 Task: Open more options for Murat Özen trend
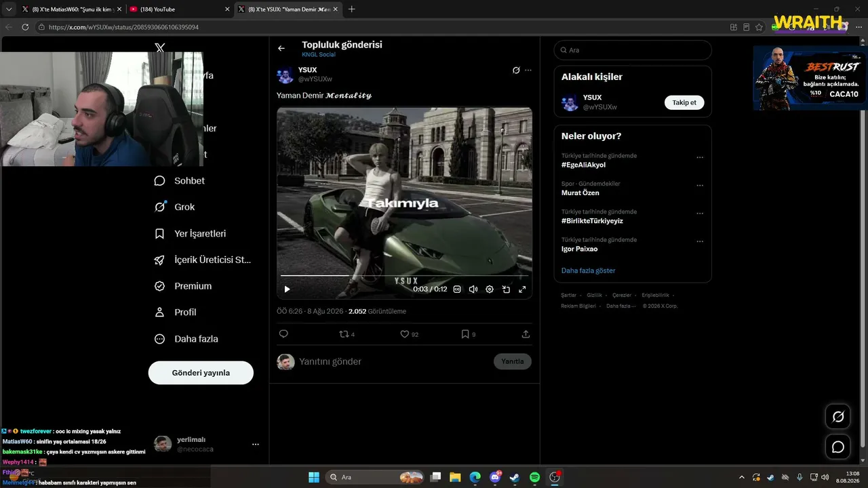(x=700, y=185)
